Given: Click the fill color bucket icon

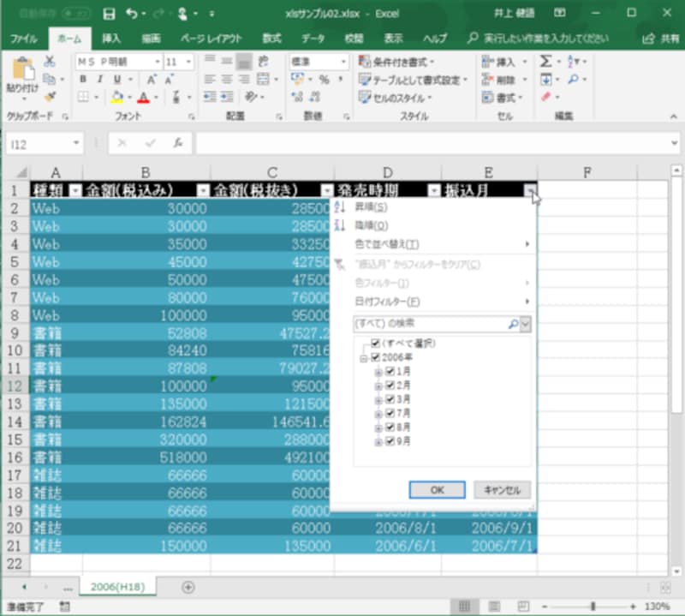Looking at the screenshot, I should click(x=117, y=97).
